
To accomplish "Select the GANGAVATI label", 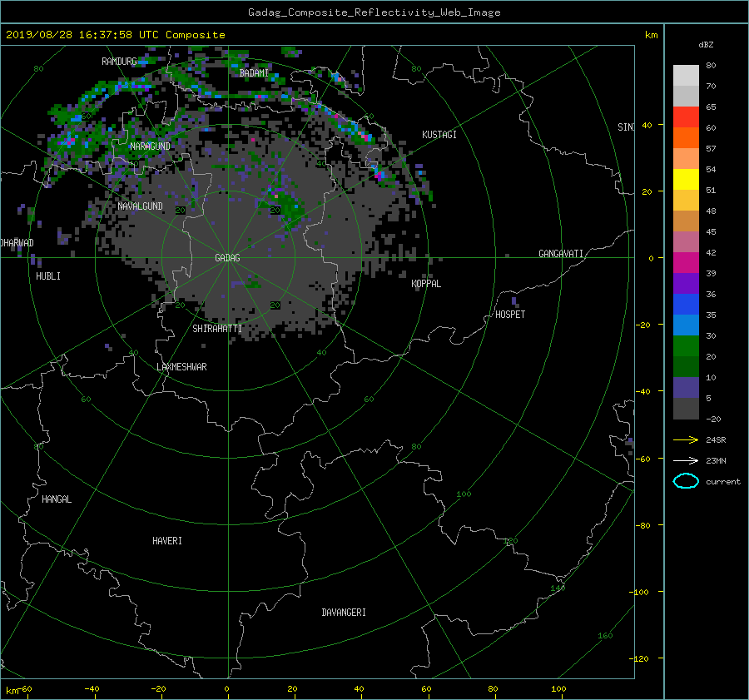I will coord(561,254).
